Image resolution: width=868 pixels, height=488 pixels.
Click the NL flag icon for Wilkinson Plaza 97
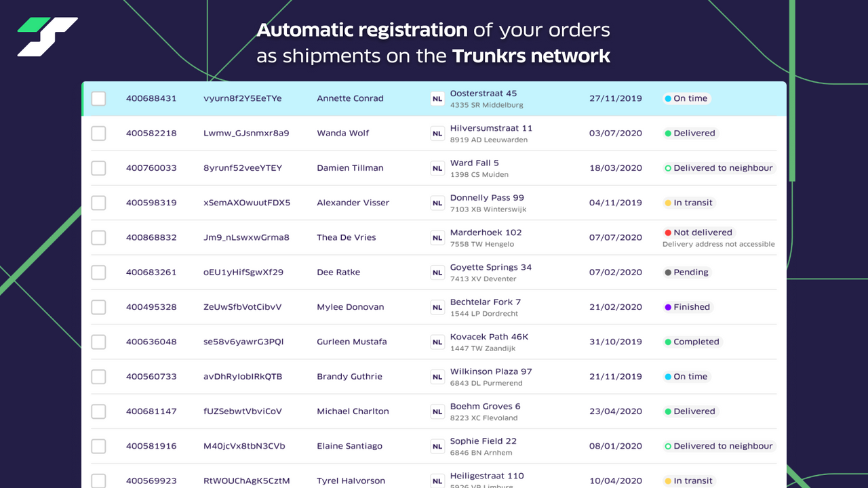[437, 376]
